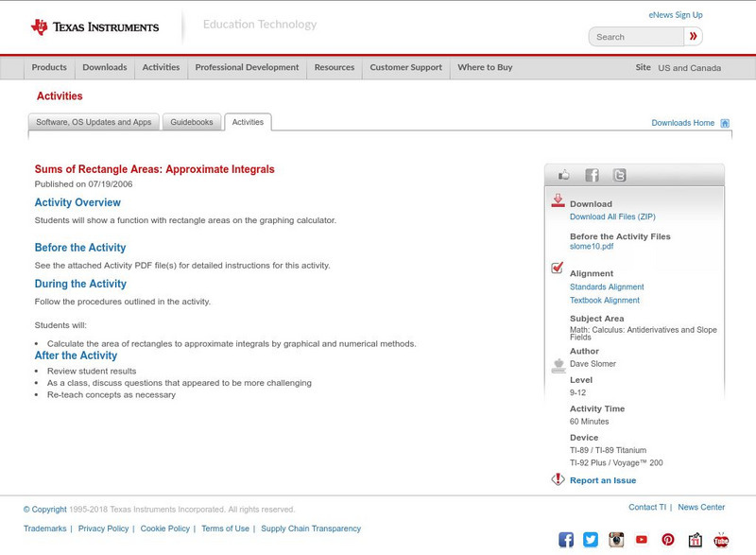Open TI Instagram page in footer
The image size is (756, 555).
tap(616, 540)
